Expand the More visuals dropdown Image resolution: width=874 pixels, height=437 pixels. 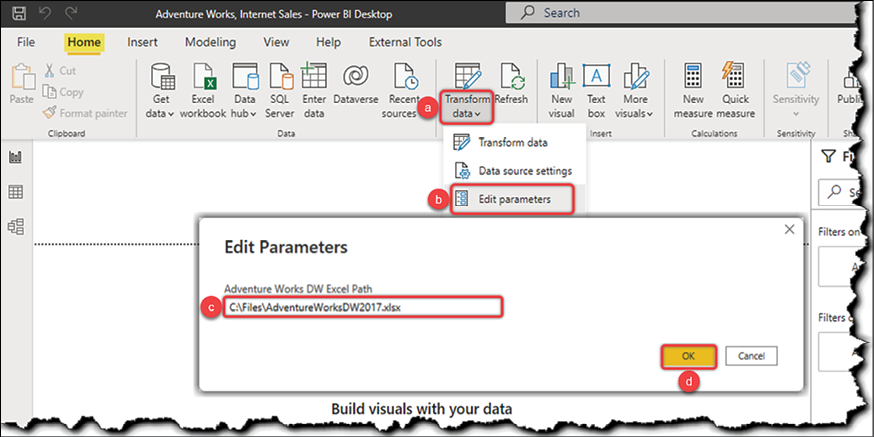click(x=635, y=90)
